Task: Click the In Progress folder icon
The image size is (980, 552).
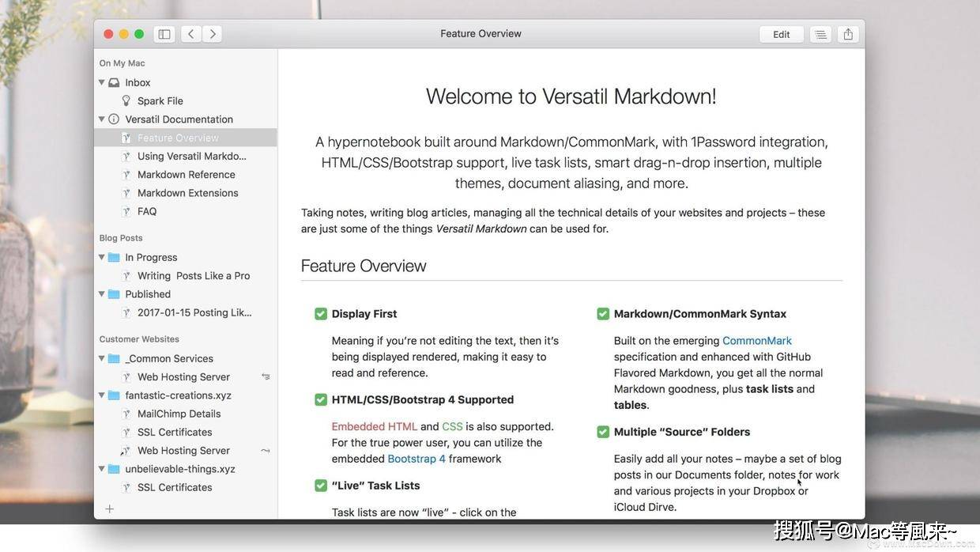Action: coord(114,257)
